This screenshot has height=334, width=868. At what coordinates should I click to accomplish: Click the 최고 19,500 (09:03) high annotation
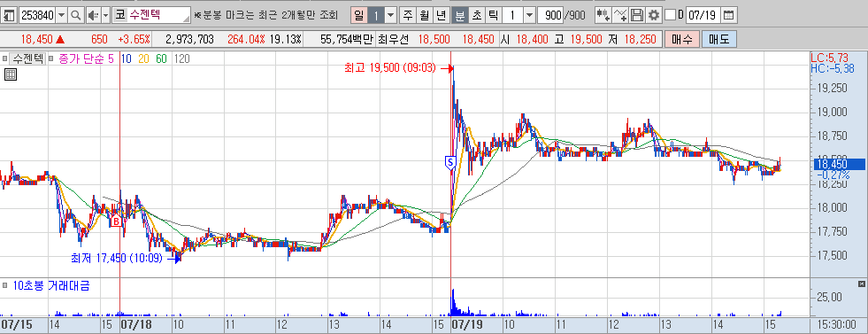pyautogui.click(x=390, y=68)
